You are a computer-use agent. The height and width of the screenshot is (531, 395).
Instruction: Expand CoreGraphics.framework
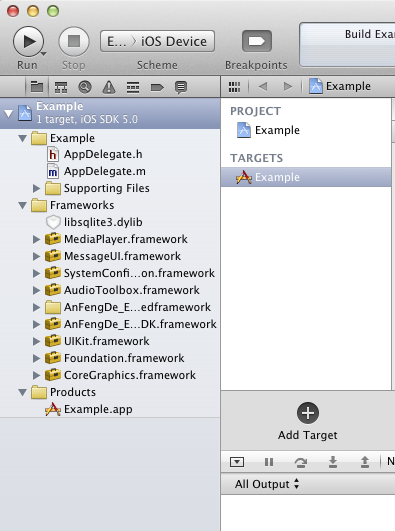point(36,375)
